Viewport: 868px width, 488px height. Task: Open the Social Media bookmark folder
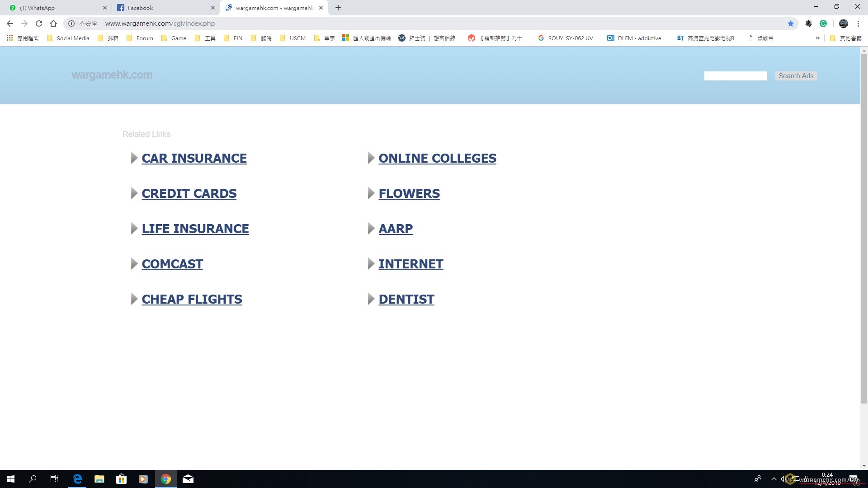[x=69, y=38]
